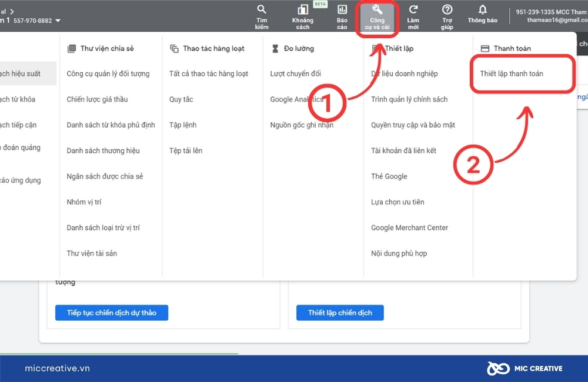Expand the breadcrumb chevron at top left
588x382 pixels.
12,12
